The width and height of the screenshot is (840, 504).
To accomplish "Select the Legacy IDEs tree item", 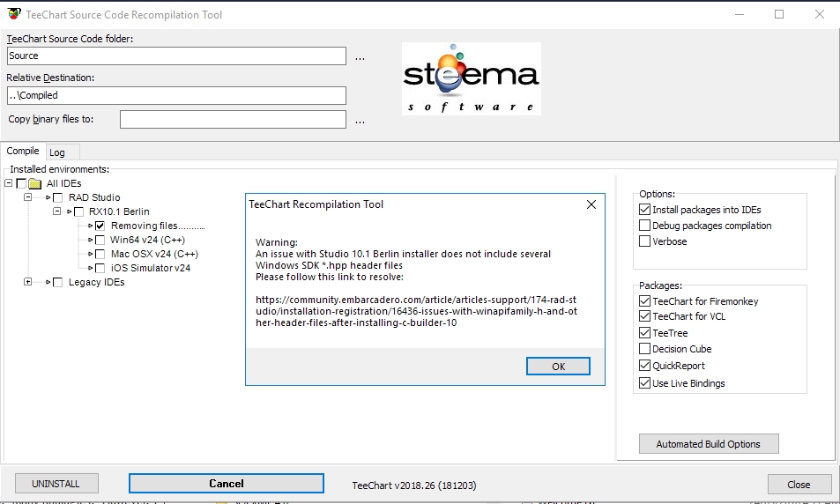I will 96,282.
